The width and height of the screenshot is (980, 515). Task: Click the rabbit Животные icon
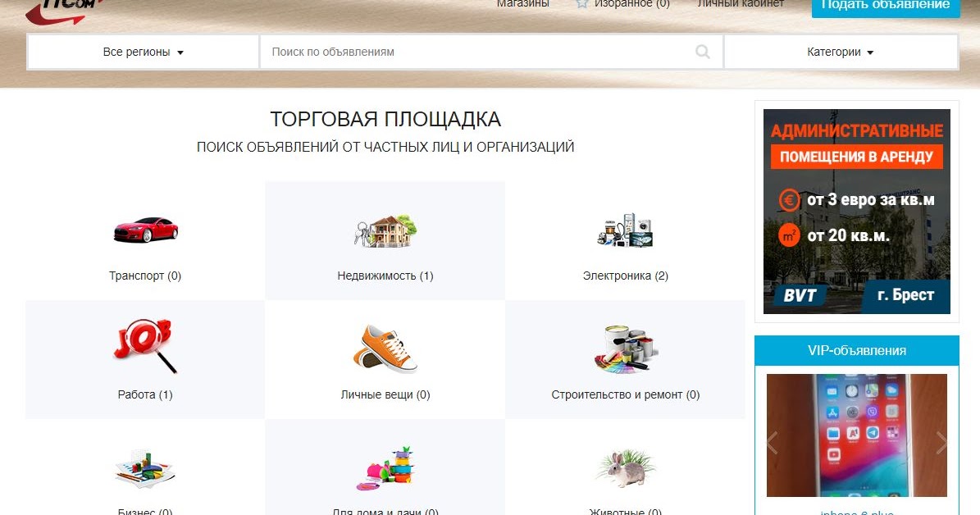(626, 468)
